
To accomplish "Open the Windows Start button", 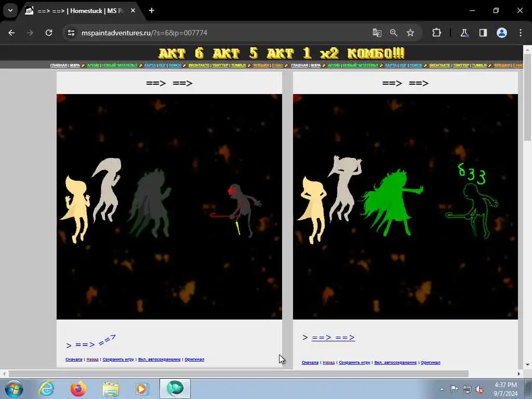I will (14, 389).
